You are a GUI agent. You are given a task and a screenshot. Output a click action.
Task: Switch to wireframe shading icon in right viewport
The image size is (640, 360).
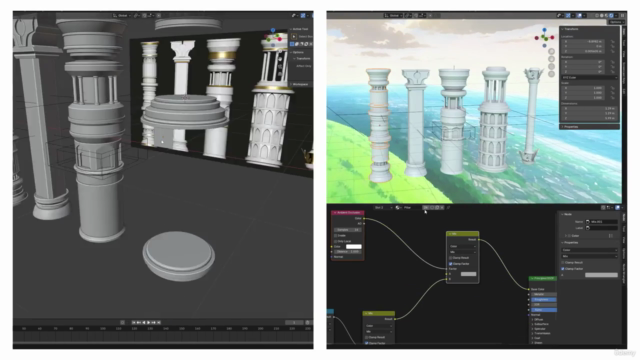(597, 16)
